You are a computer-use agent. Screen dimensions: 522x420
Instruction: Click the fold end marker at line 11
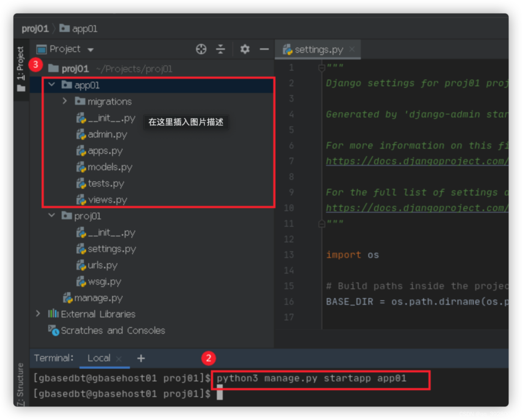tap(321, 224)
